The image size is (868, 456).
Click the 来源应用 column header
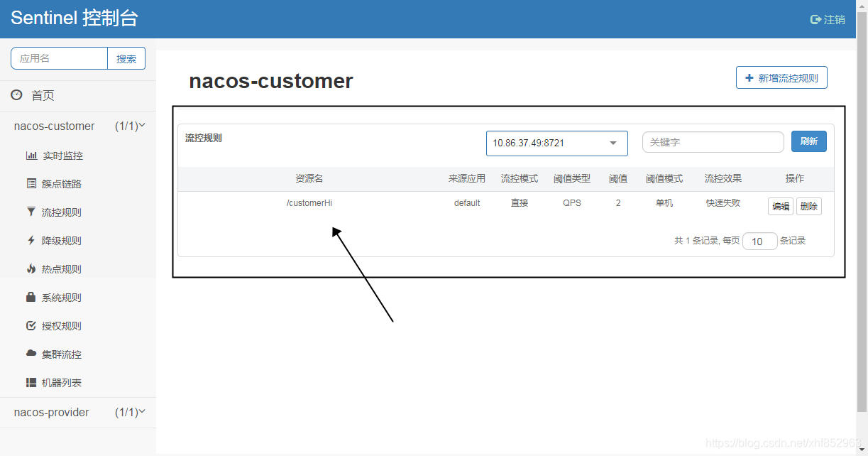click(467, 179)
